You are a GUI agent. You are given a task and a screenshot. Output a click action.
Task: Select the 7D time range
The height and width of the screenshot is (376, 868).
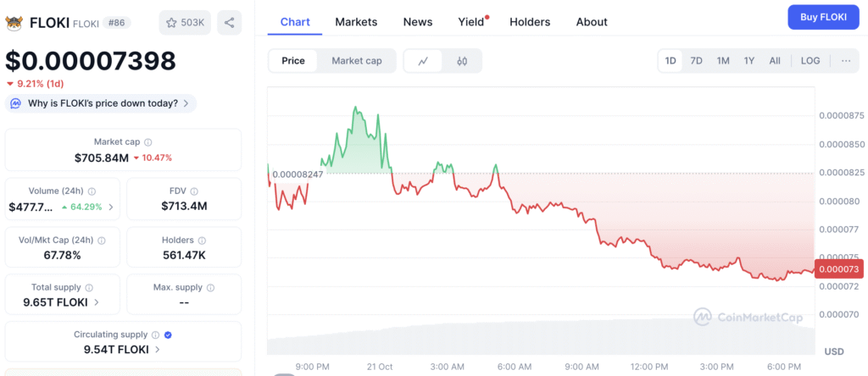coord(696,61)
